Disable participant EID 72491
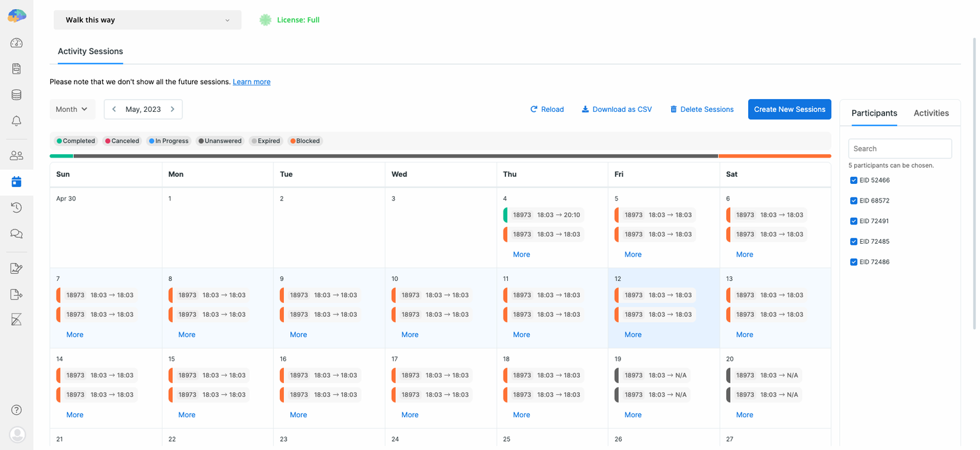The image size is (980, 450). (853, 221)
